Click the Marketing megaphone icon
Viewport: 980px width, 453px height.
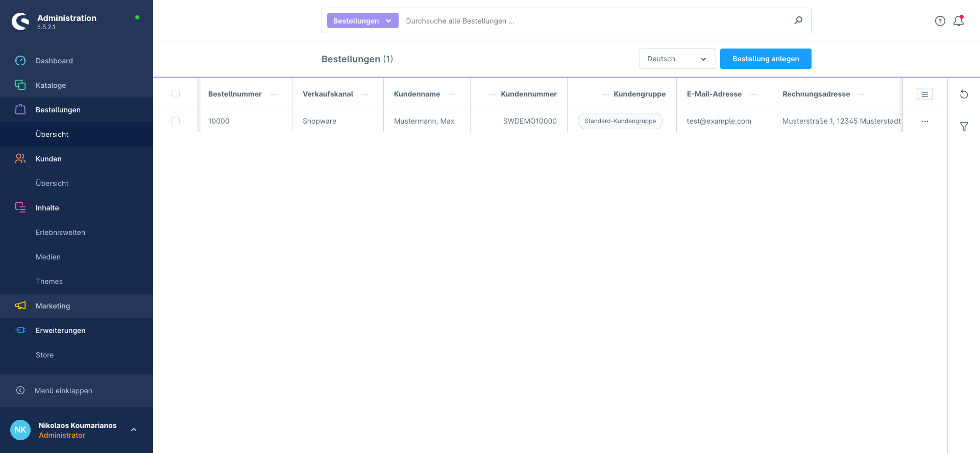[20, 305]
